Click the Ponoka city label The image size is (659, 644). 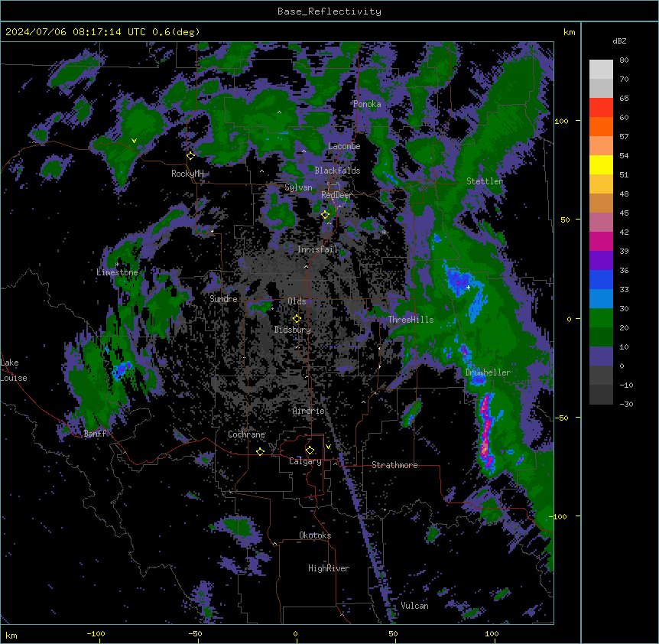367,104
